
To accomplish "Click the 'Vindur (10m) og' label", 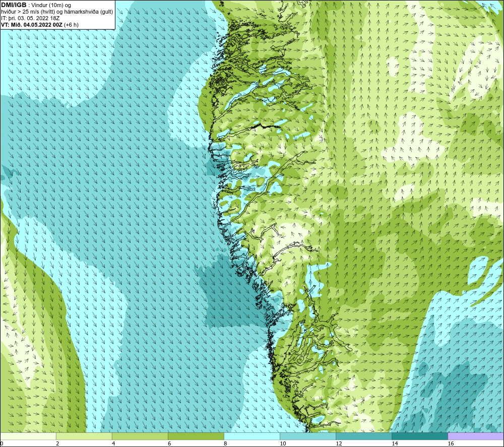I will [x=51, y=5].
